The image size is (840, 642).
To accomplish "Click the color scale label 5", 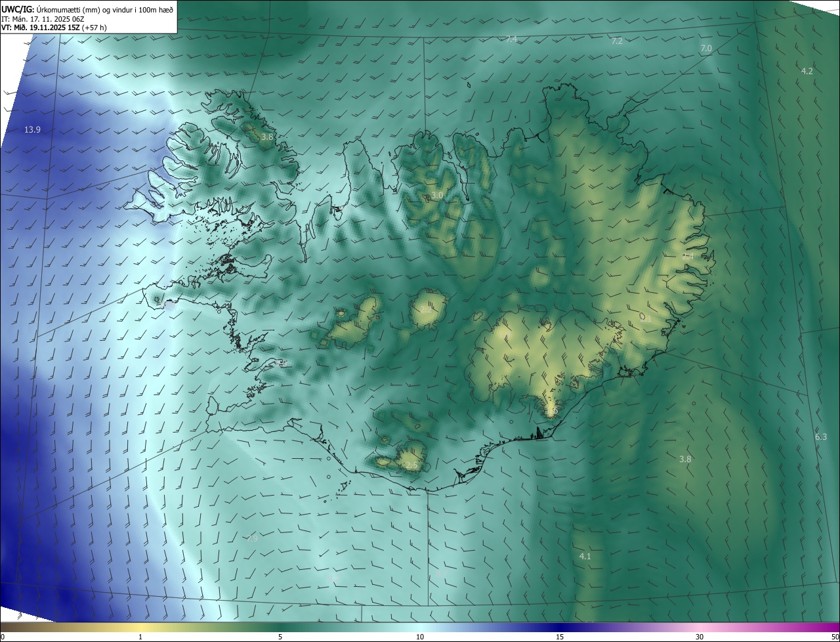I will pyautogui.click(x=280, y=637).
